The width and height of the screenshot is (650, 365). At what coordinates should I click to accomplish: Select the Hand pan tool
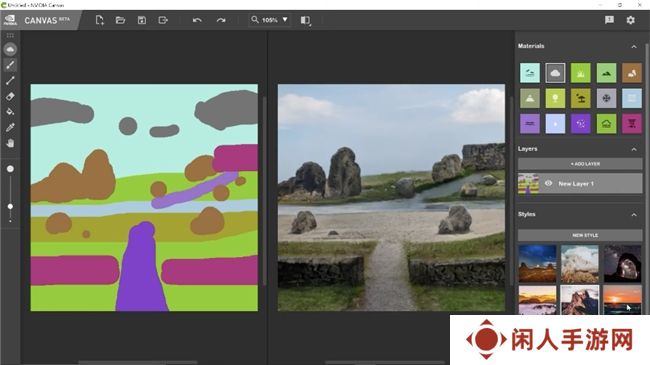pyautogui.click(x=10, y=143)
